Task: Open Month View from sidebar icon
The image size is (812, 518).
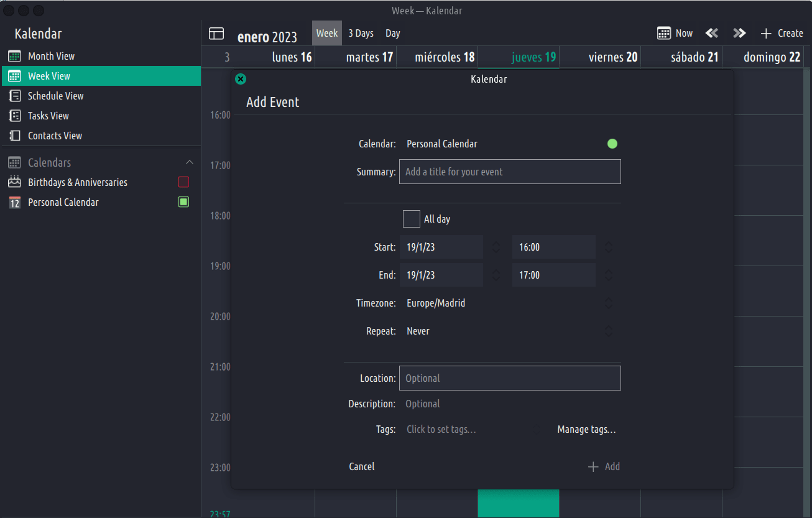Action: pos(15,56)
